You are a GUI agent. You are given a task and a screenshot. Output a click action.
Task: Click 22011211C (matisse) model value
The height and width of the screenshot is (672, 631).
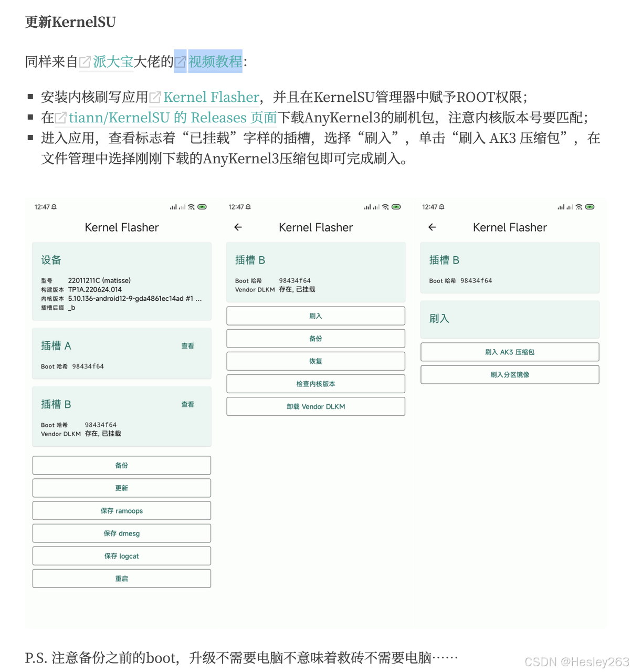point(99,280)
